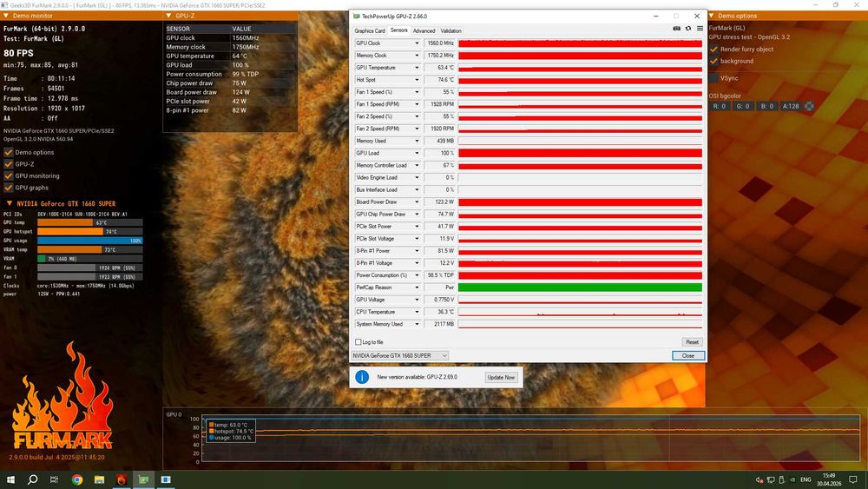
Task: Click the Memory Used 439 MB value
Action: (439, 141)
